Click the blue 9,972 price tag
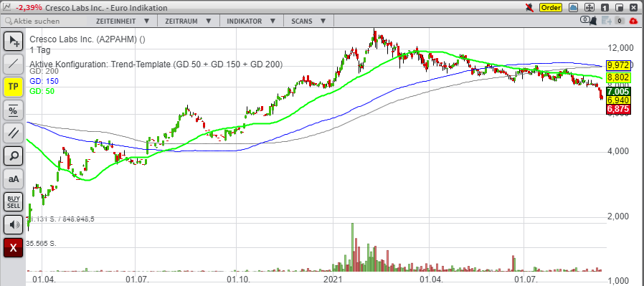This screenshot has width=644, height=286. (618, 66)
